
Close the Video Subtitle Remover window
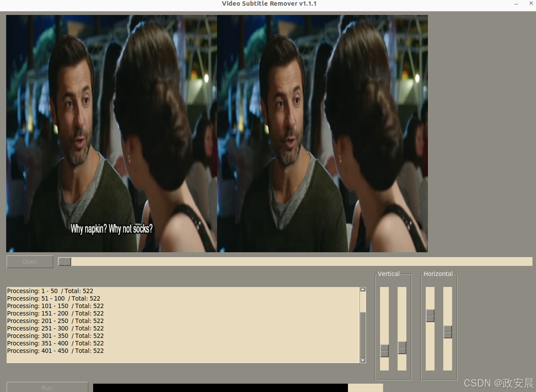pos(530,4)
